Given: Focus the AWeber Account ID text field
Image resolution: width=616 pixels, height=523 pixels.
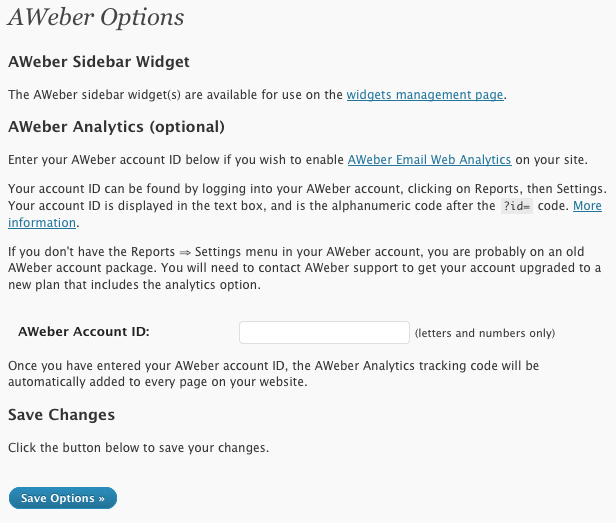Looking at the screenshot, I should click(x=324, y=332).
